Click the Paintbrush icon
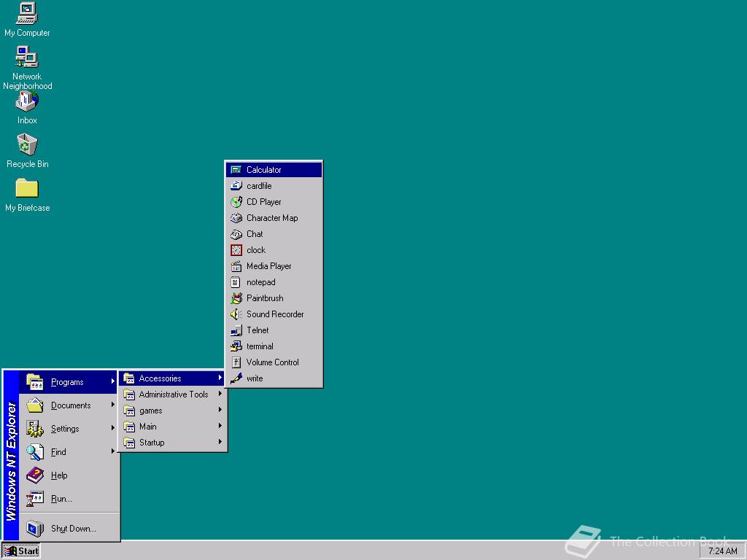Viewport: 747px width, 560px height. pyautogui.click(x=236, y=298)
